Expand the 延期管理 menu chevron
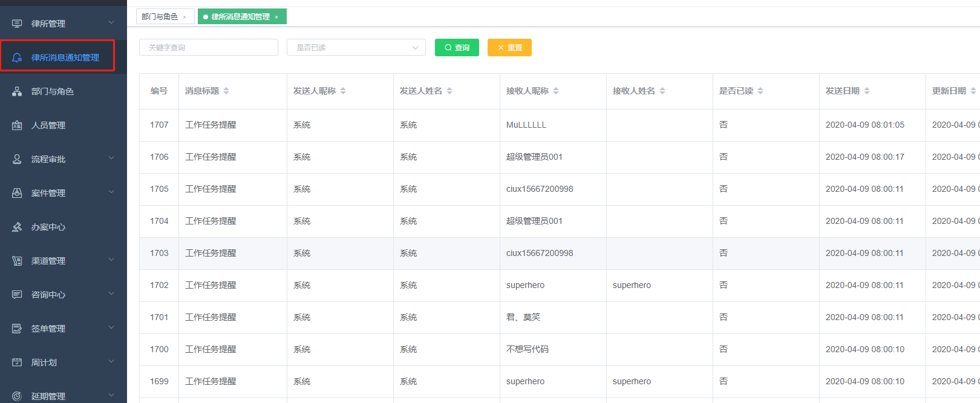The image size is (980, 403). (111, 395)
